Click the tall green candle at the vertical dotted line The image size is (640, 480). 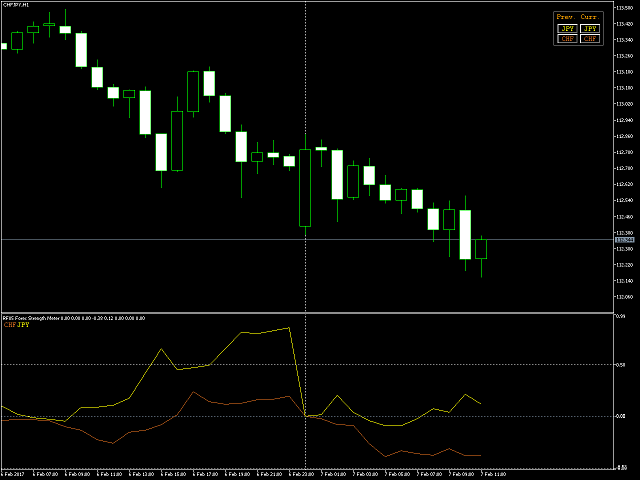[x=305, y=188]
